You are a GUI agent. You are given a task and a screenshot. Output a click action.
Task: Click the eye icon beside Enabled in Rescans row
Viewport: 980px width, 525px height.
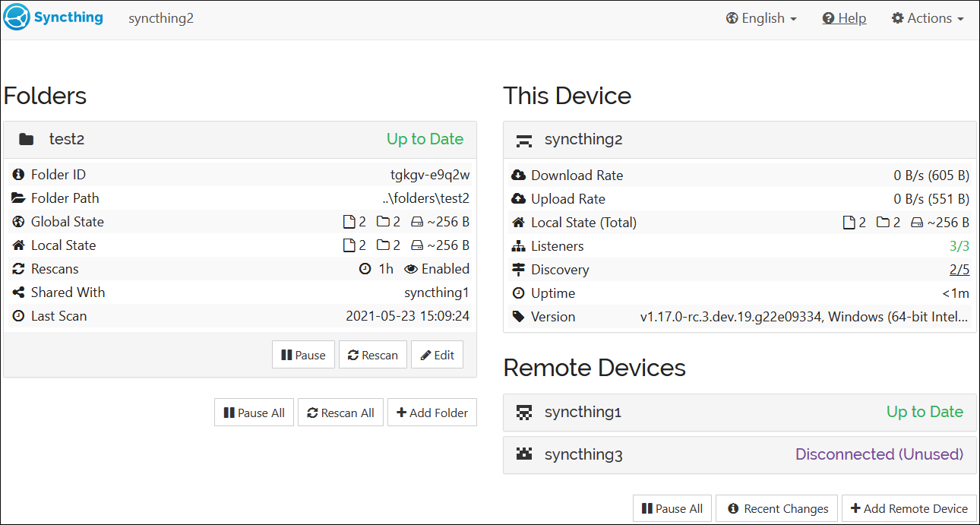(411, 269)
